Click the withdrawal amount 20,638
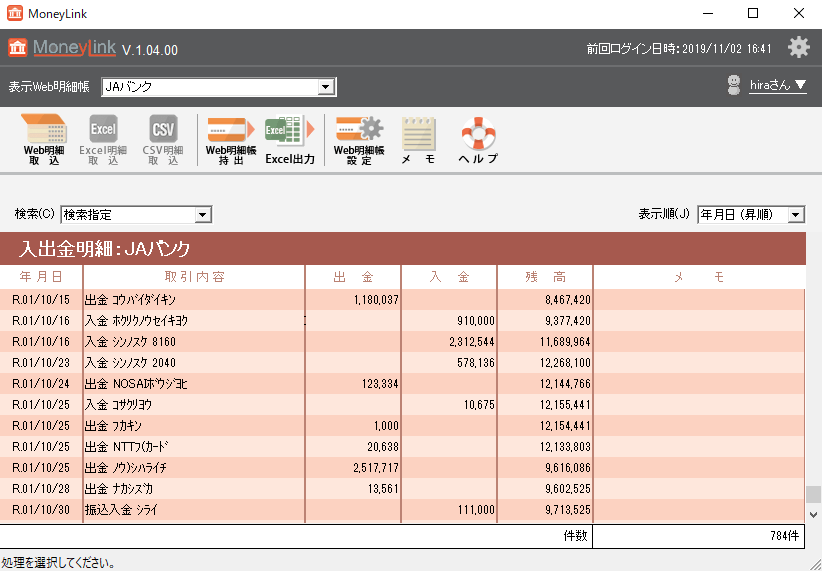 pos(383,447)
